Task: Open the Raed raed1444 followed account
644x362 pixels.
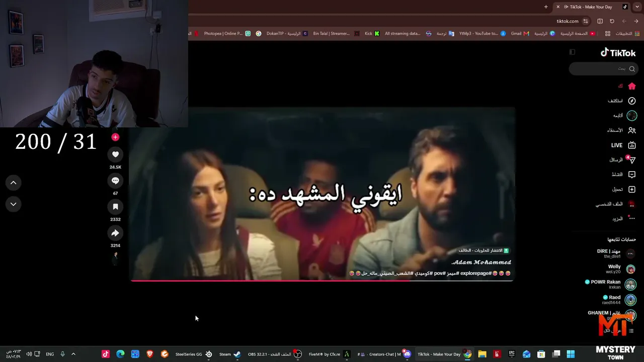Action: coord(619,300)
